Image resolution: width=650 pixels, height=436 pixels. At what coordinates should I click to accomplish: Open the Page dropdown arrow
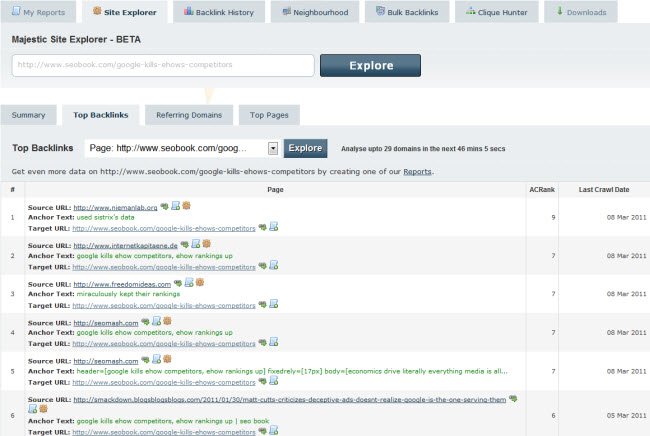273,148
